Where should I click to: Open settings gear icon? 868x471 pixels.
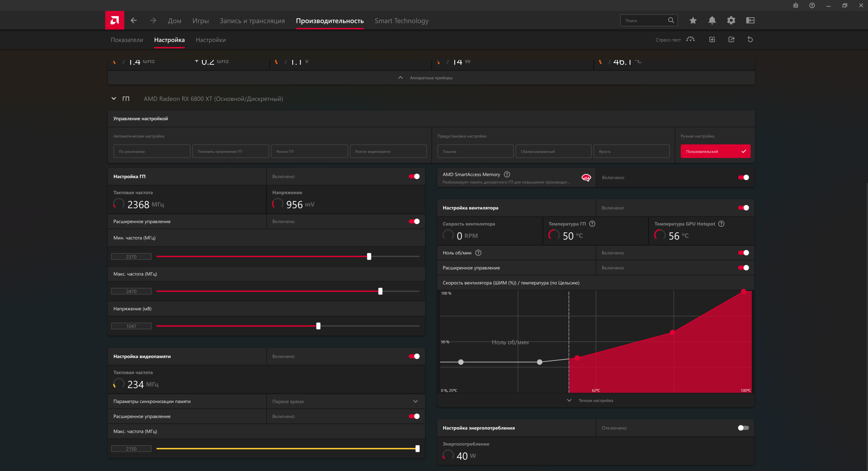click(x=731, y=20)
